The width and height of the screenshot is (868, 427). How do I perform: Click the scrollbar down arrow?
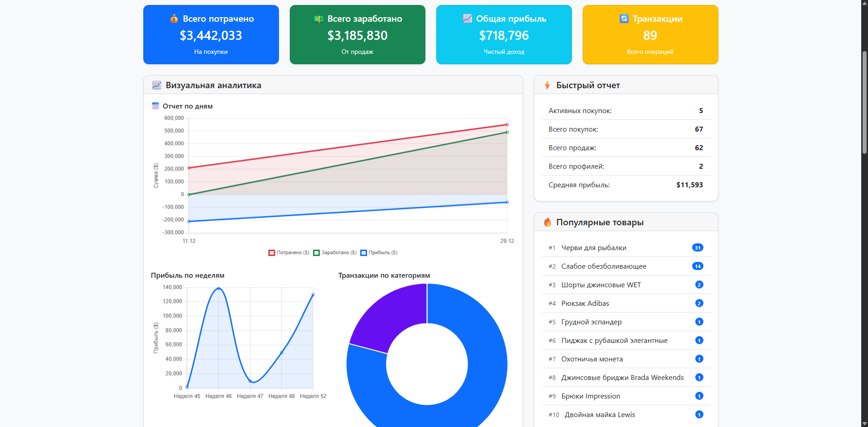864,423
